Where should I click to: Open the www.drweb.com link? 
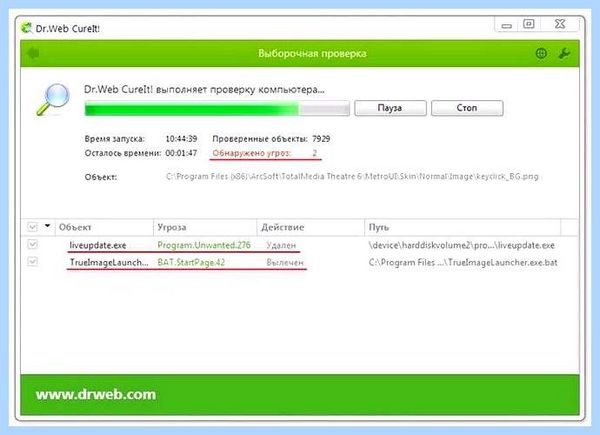96,394
